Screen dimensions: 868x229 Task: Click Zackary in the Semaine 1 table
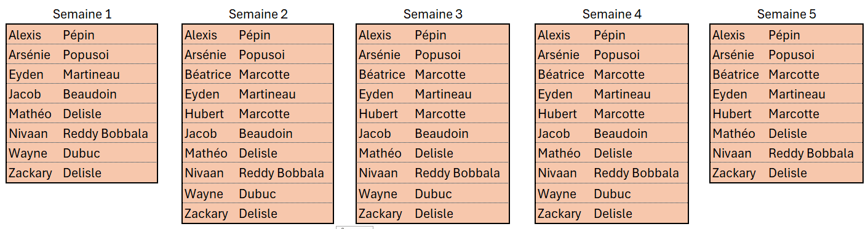(30, 173)
